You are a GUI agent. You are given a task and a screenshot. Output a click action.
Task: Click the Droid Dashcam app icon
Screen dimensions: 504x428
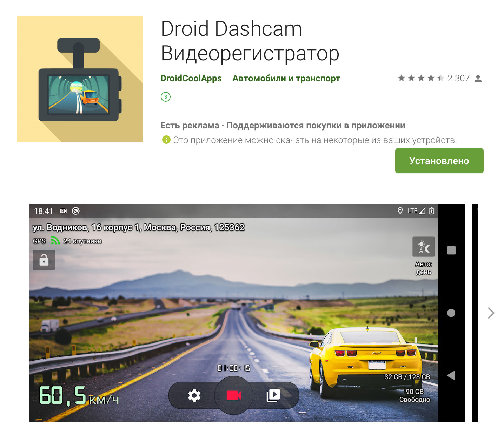(x=80, y=79)
